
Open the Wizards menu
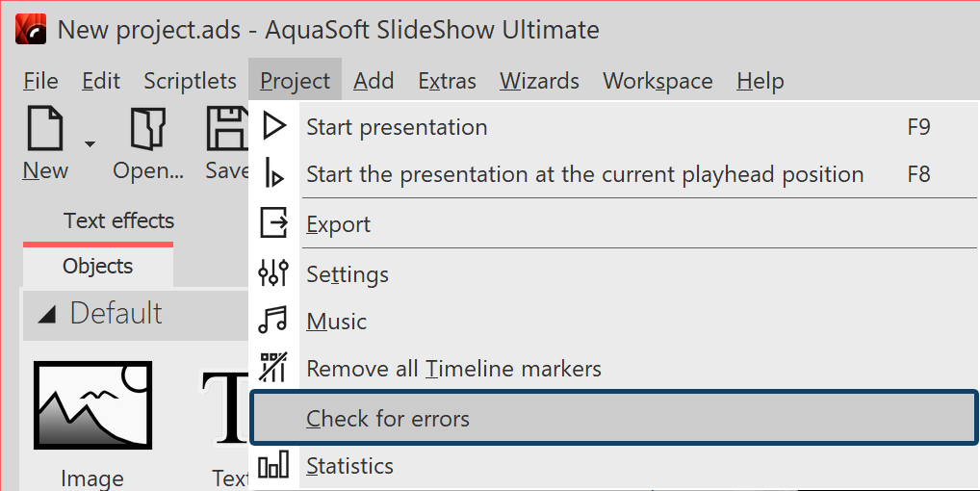pos(539,81)
